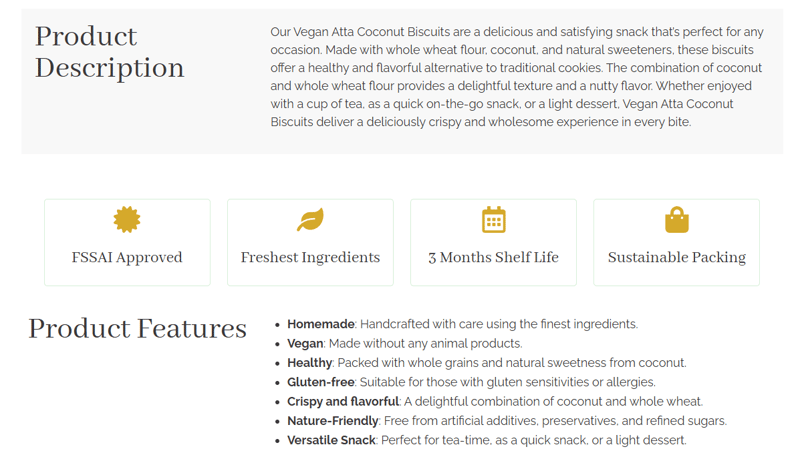Screen dimensions: 800x465
Task: Click the calendar icon for shelf life
Action: (493, 219)
